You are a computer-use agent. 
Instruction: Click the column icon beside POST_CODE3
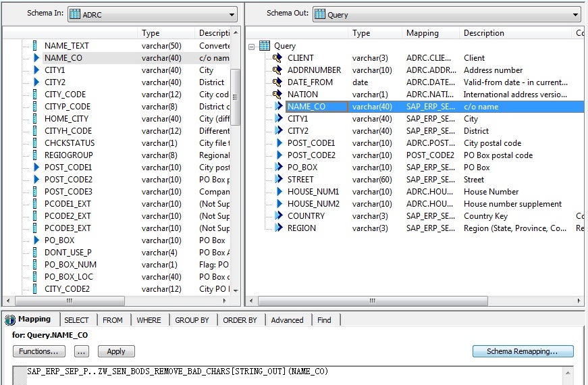tap(35, 192)
